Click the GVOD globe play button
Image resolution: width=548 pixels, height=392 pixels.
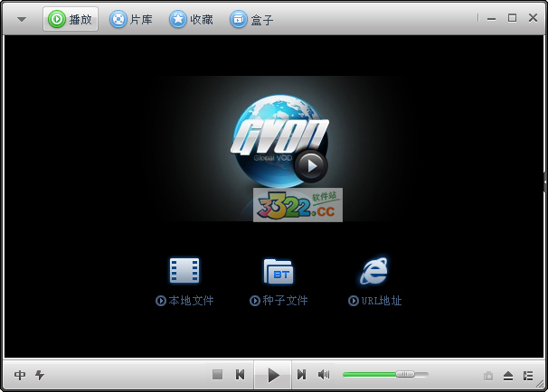click(x=311, y=166)
